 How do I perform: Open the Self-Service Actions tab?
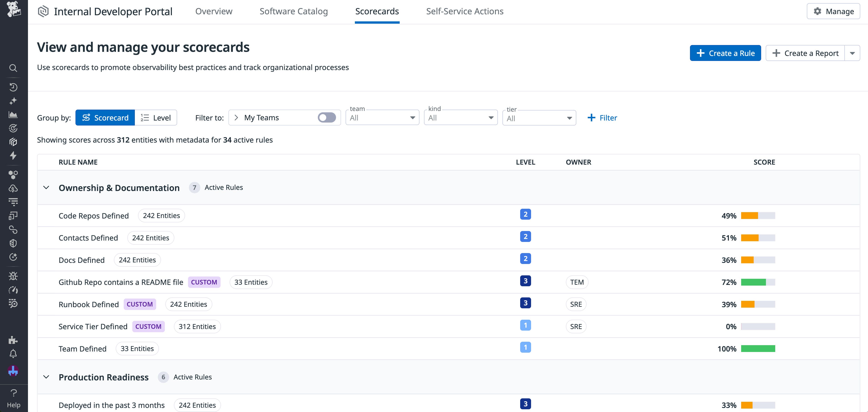pyautogui.click(x=465, y=11)
